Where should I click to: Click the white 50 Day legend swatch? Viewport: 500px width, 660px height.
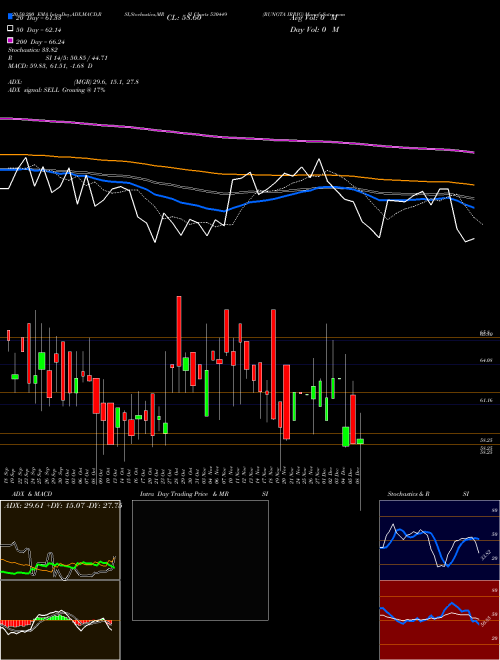10,29
